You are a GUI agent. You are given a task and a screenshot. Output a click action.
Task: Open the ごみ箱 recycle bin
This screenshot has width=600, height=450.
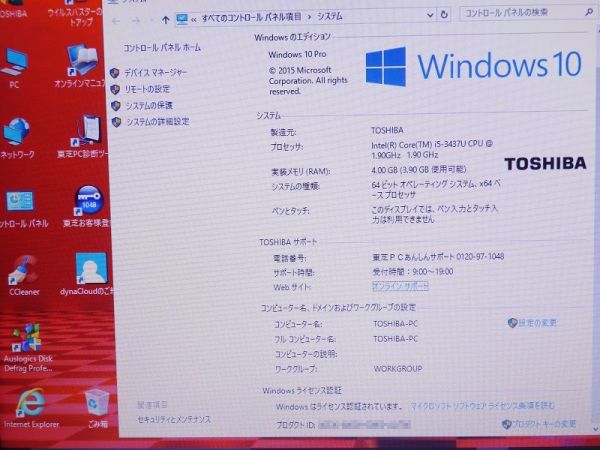[x=96, y=408]
